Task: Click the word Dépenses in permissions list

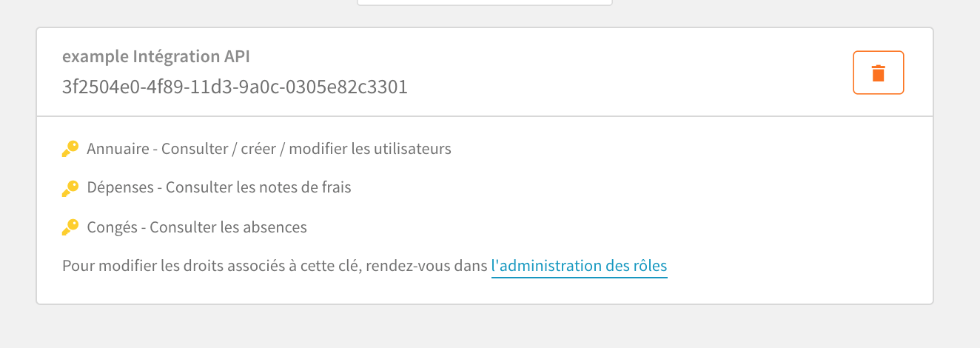Action: pos(121,187)
